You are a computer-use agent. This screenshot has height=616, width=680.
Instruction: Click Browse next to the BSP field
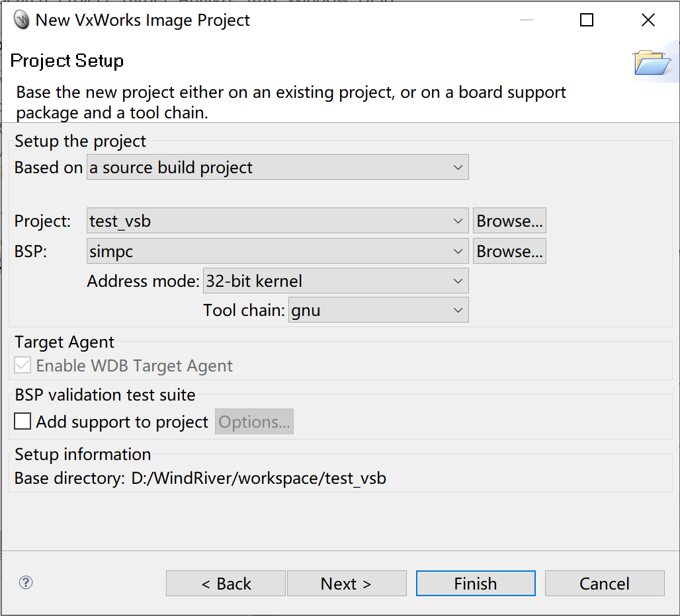[x=509, y=250]
